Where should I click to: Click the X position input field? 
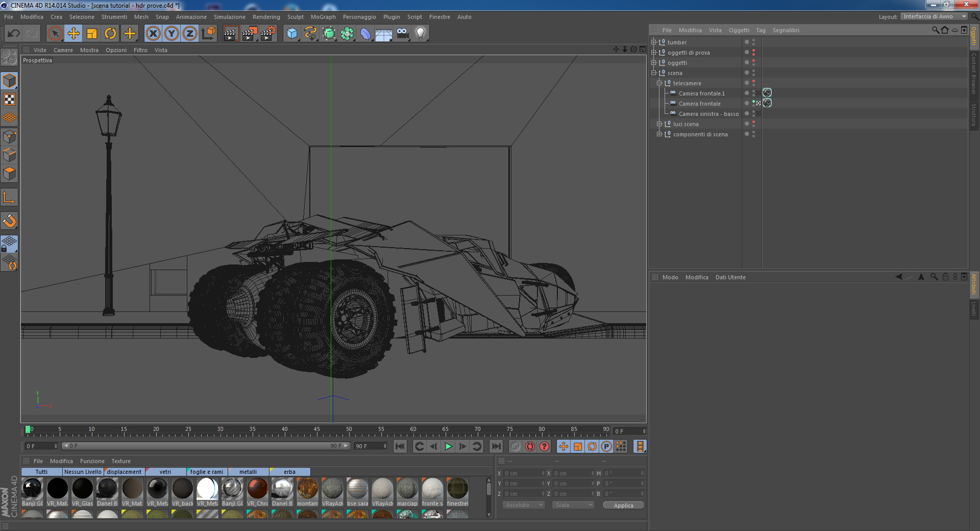click(523, 473)
